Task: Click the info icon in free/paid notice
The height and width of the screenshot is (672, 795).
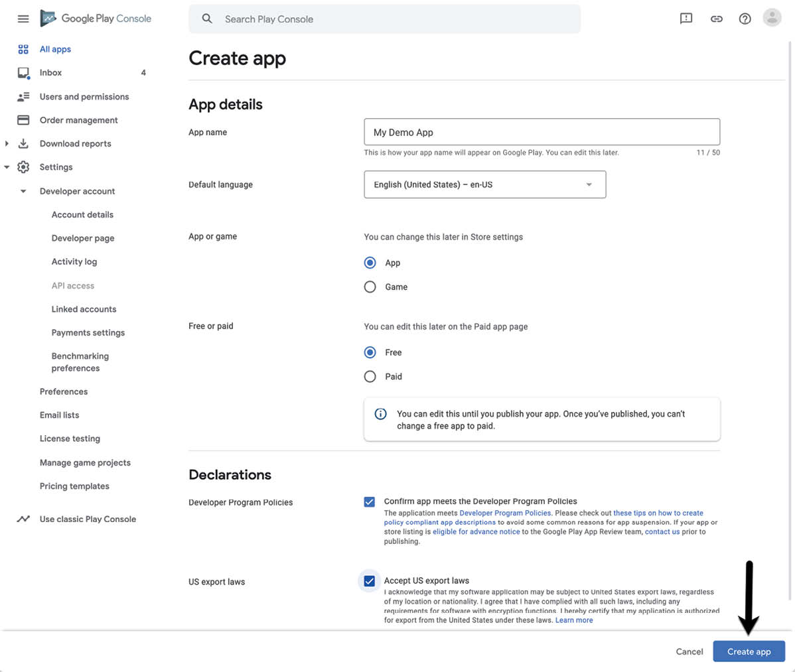Action: coord(380,414)
